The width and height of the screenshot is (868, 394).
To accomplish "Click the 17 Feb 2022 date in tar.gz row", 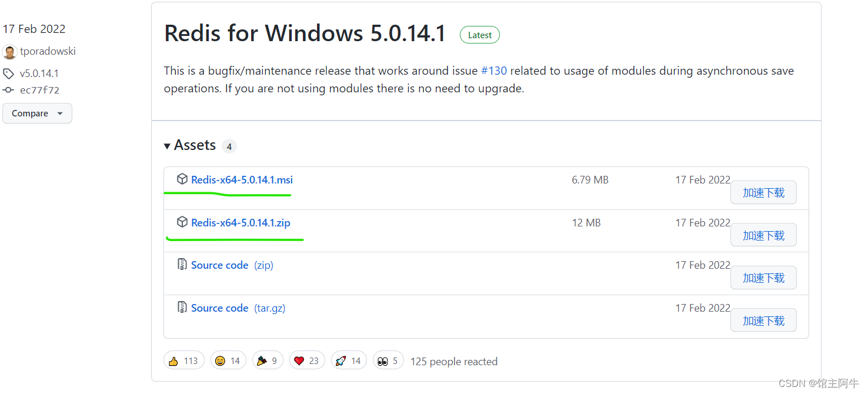I will pos(703,308).
